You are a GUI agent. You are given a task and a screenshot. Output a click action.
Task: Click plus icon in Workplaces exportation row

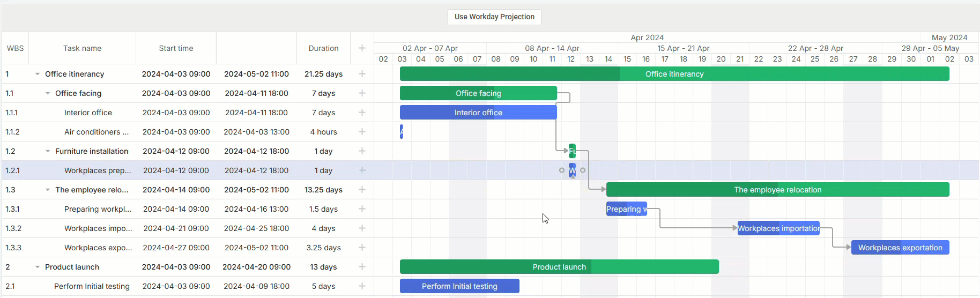362,248
